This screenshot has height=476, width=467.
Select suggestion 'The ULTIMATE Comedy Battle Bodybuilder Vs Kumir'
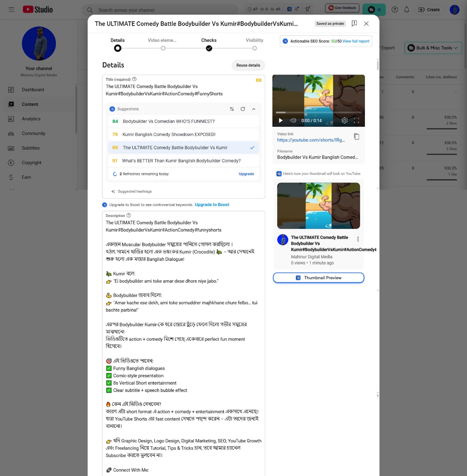point(183,147)
